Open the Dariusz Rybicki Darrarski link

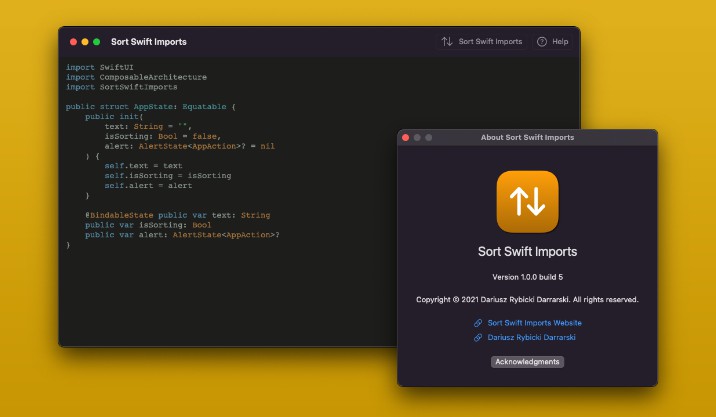tap(531, 337)
